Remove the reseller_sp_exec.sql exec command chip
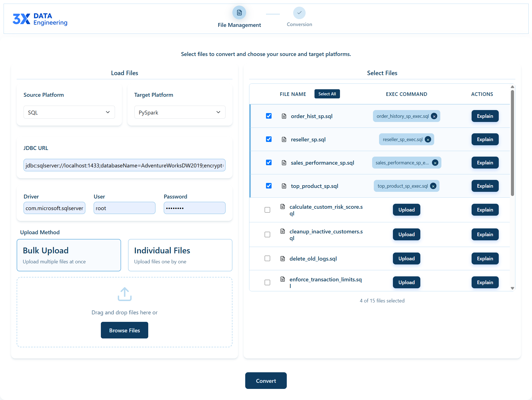 pyautogui.click(x=428, y=139)
